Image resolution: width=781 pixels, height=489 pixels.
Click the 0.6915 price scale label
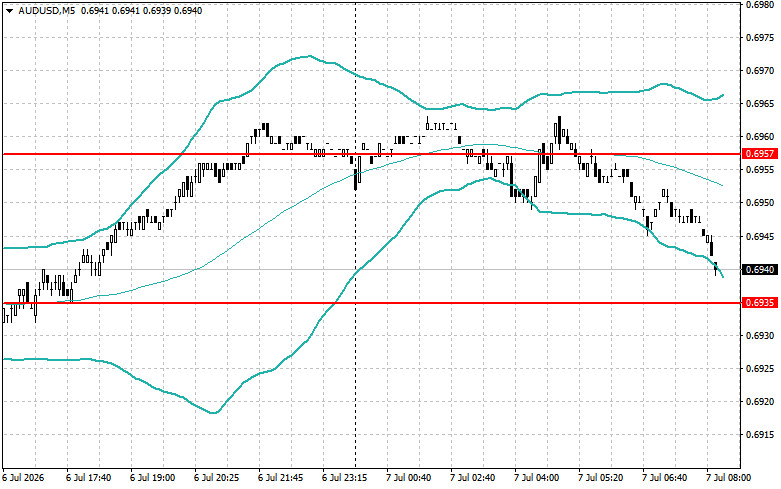pos(760,435)
